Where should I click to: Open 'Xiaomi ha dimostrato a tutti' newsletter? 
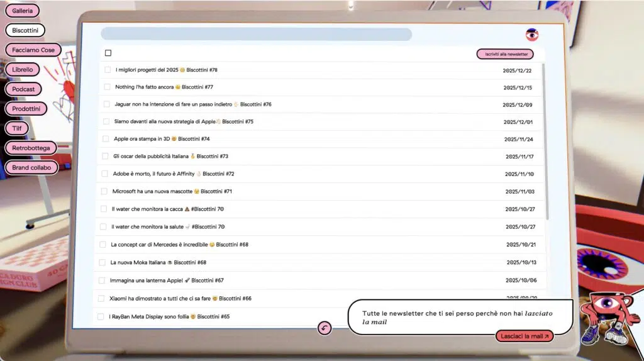[180, 299]
